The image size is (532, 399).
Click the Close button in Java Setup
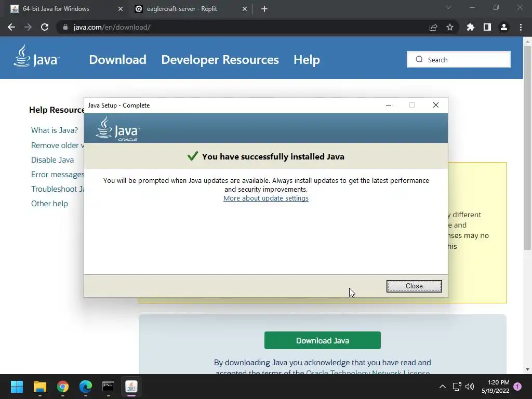(x=414, y=286)
